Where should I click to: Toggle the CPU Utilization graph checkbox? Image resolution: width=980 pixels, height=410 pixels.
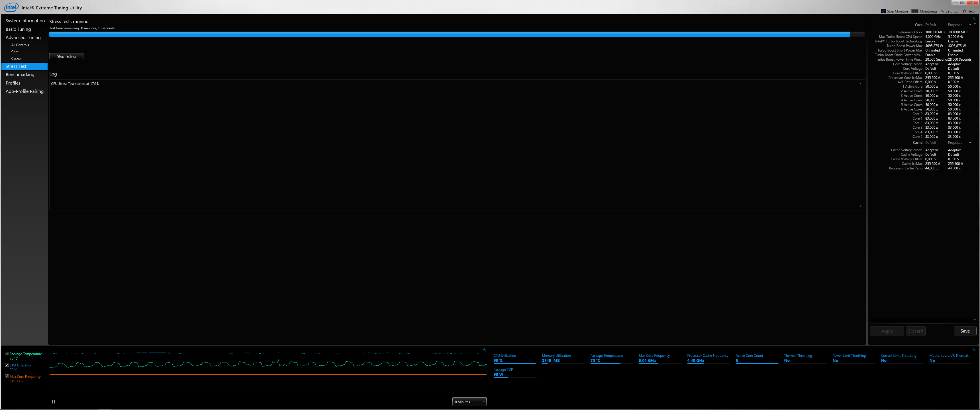(x=7, y=365)
